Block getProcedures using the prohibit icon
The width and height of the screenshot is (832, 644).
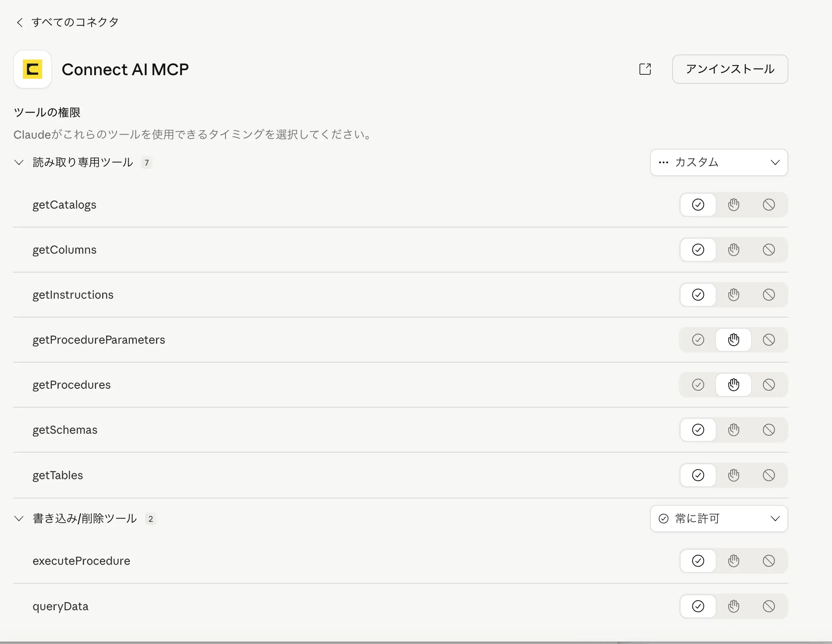click(x=768, y=385)
